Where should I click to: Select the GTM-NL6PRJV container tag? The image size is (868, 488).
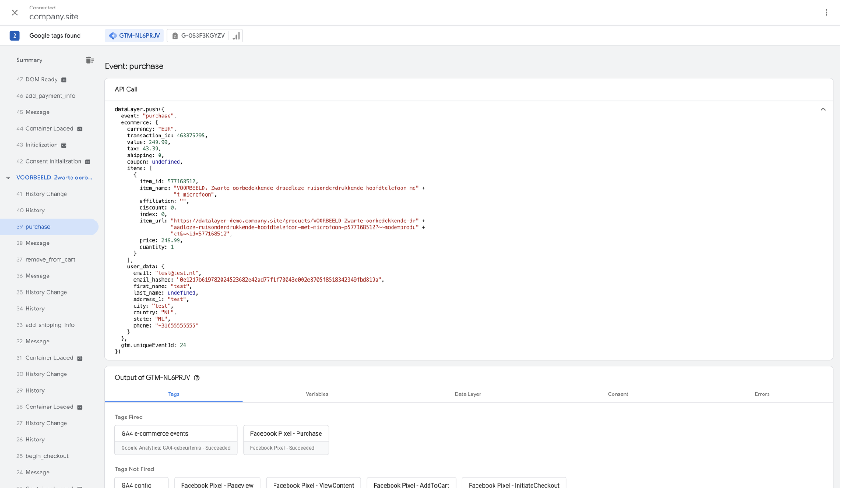coord(134,36)
